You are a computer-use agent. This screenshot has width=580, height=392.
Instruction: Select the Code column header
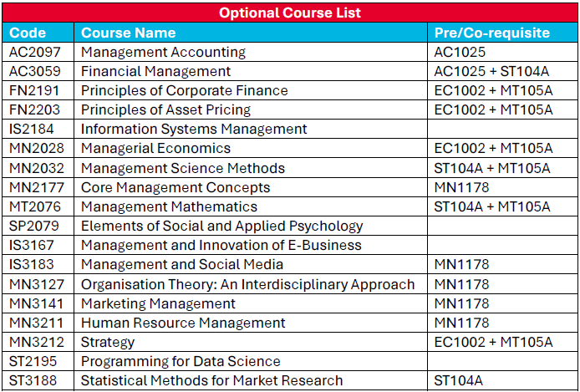click(28, 33)
